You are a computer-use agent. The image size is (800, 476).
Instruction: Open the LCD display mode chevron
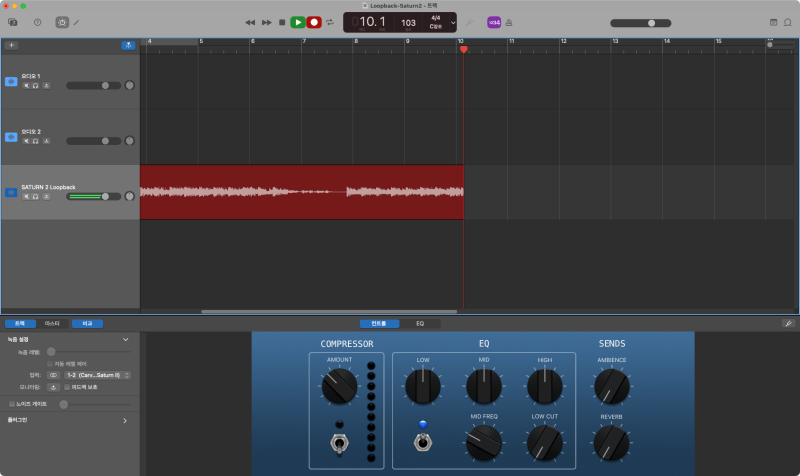[x=453, y=22]
